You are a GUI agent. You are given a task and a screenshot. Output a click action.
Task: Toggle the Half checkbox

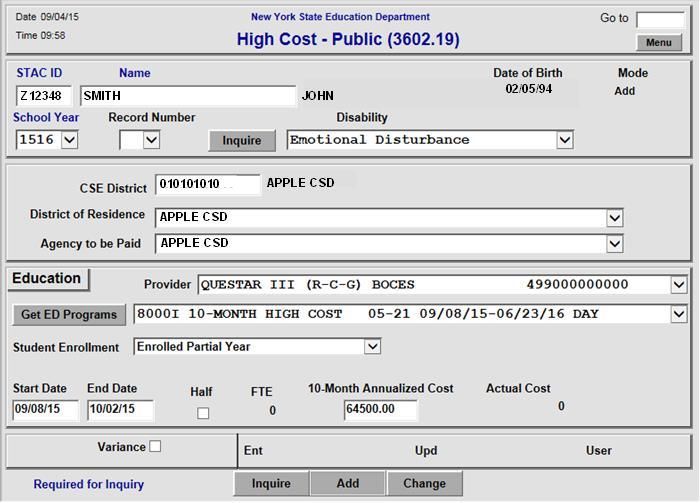[x=203, y=413]
